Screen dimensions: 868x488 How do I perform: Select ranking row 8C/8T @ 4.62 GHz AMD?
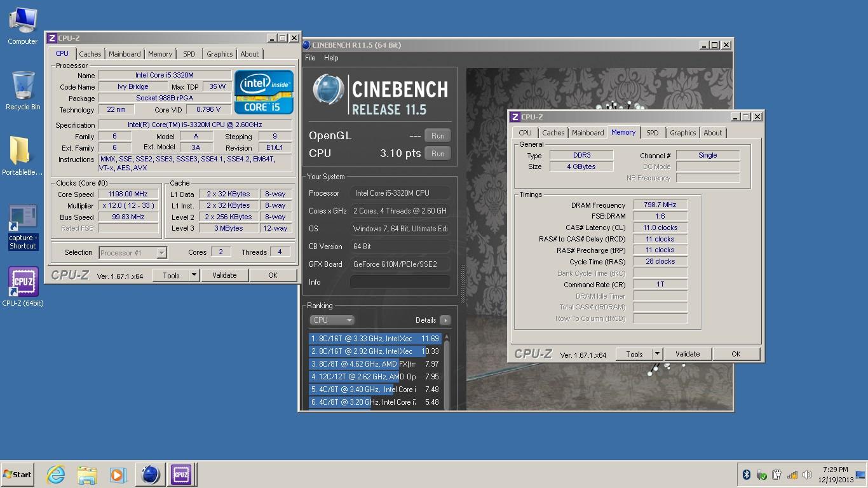tap(375, 364)
